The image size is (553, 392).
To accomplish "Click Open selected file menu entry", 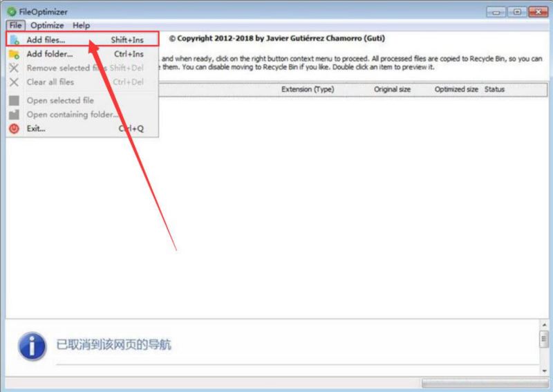I will [82, 100].
